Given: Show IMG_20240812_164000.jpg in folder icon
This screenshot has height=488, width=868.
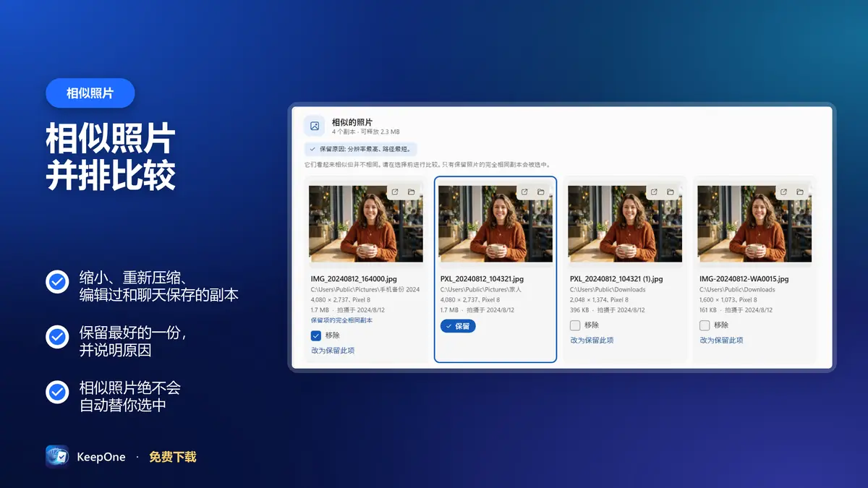Looking at the screenshot, I should point(411,192).
